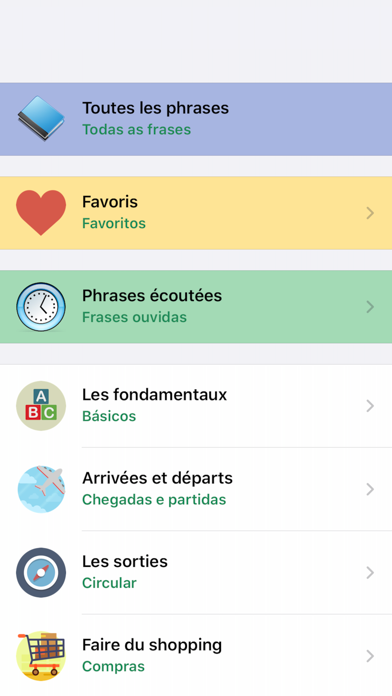Choose the Básicos subtitle label
Screen dimensions: 392x696
pos(109,416)
